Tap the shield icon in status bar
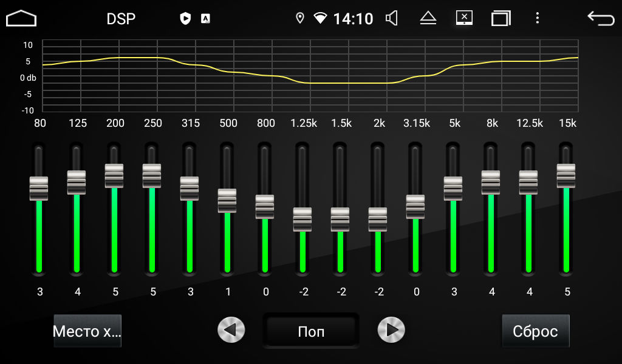The width and height of the screenshot is (622, 364). [x=185, y=18]
